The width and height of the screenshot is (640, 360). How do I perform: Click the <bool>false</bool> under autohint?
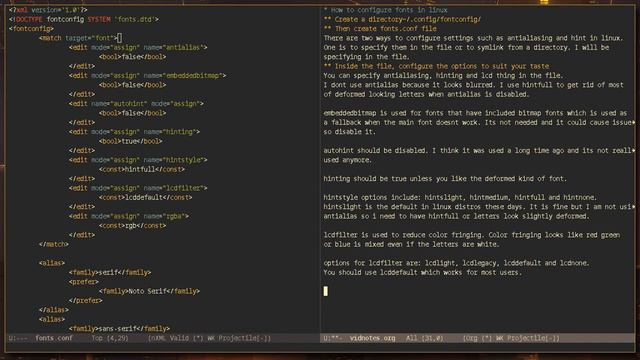(x=132, y=113)
